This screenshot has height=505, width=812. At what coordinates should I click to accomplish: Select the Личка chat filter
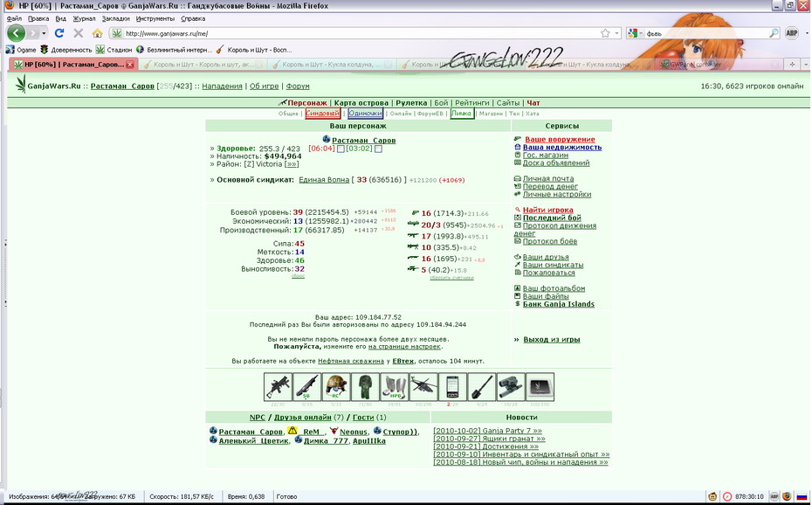click(461, 113)
